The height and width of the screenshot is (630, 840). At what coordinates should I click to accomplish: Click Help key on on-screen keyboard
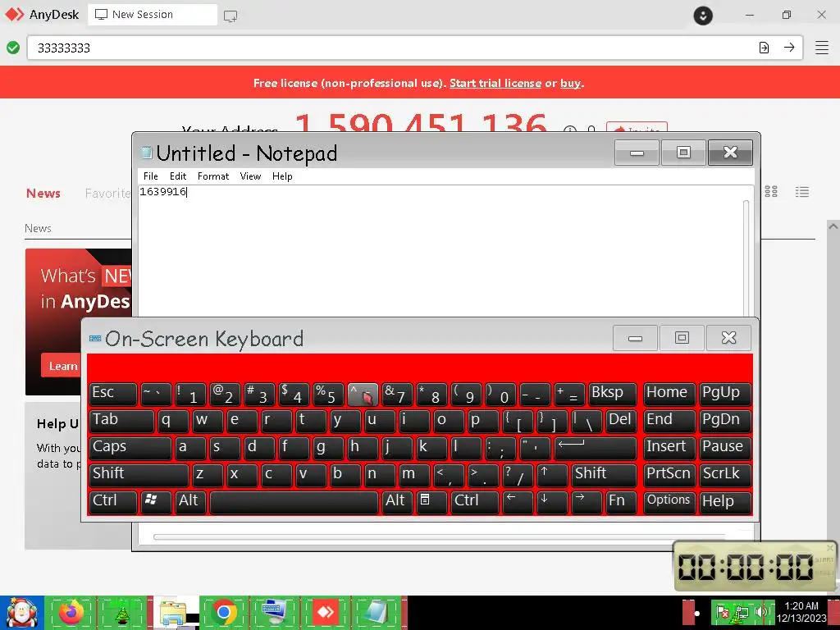(725, 502)
